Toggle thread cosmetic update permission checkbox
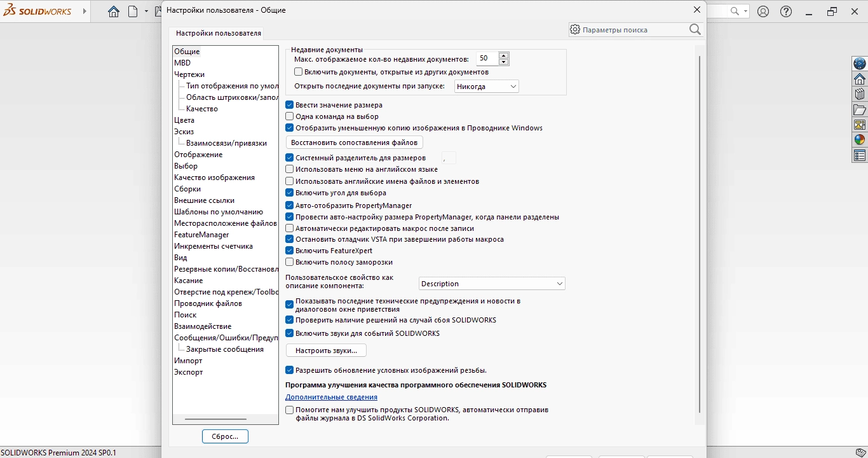 [x=290, y=370]
